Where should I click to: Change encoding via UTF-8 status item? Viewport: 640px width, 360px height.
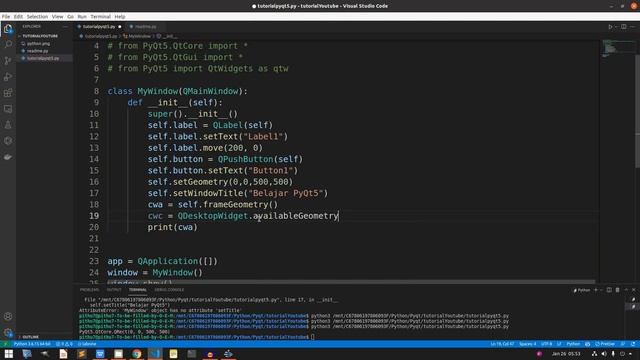(546, 344)
